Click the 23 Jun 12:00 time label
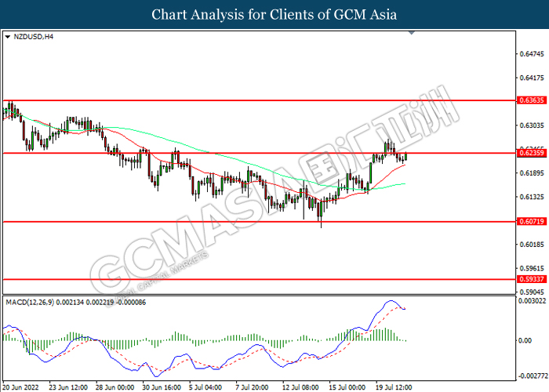 tap(68, 387)
